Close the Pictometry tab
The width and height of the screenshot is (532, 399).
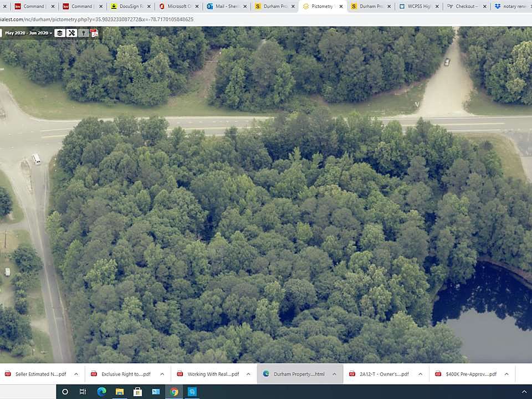341,7
